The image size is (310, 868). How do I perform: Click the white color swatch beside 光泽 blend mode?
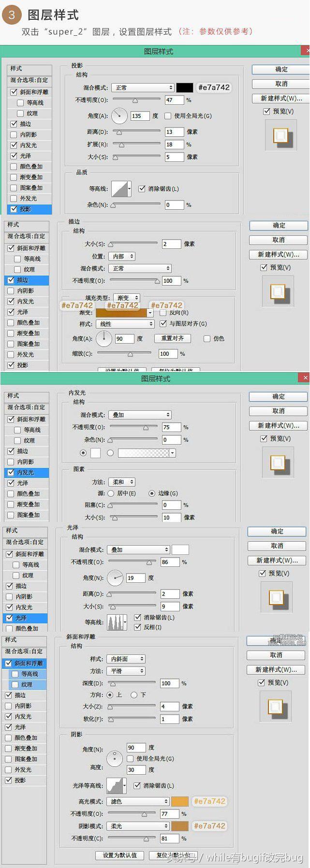tap(180, 550)
